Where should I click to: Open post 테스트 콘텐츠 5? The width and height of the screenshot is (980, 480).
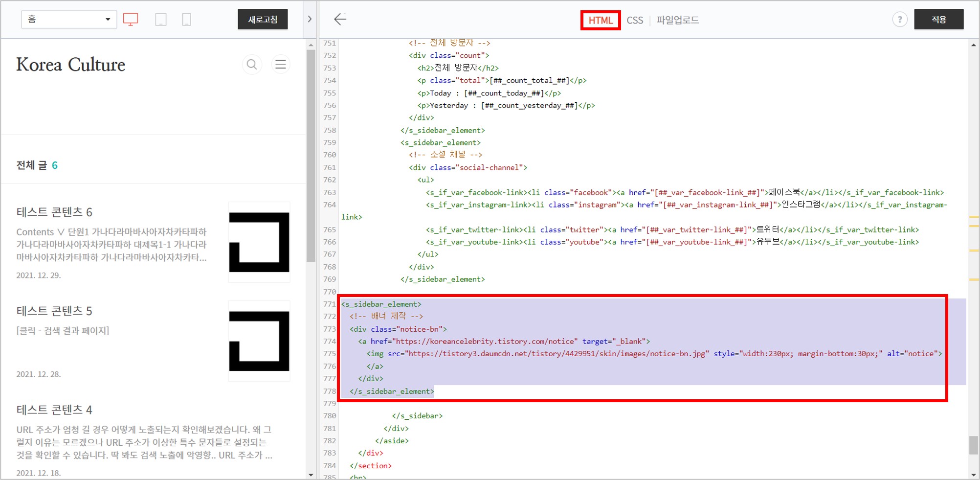tap(54, 311)
